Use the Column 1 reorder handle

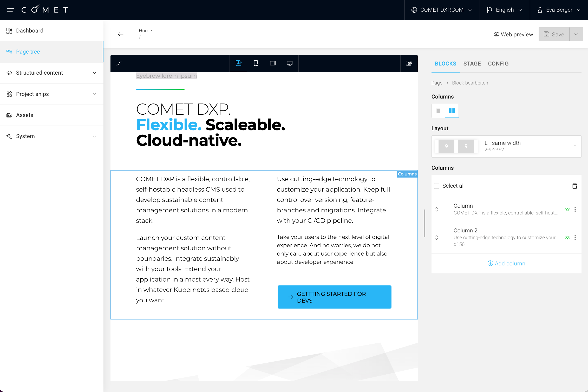(x=436, y=210)
